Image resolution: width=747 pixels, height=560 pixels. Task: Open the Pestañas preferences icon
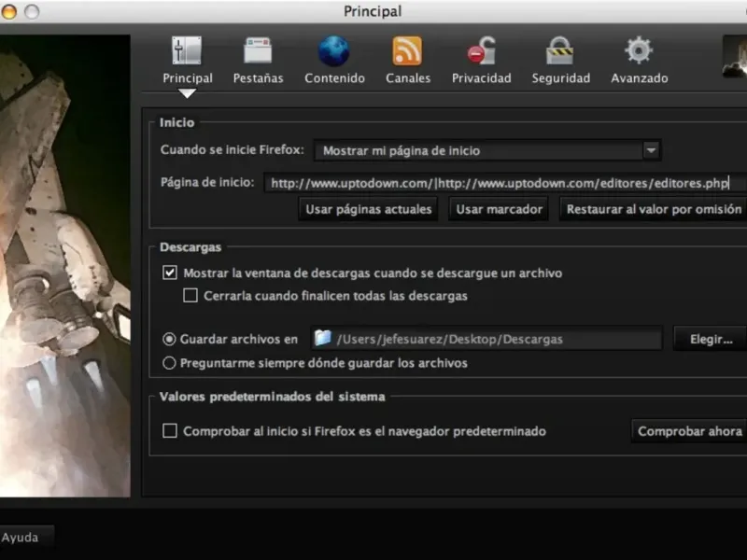tap(258, 50)
